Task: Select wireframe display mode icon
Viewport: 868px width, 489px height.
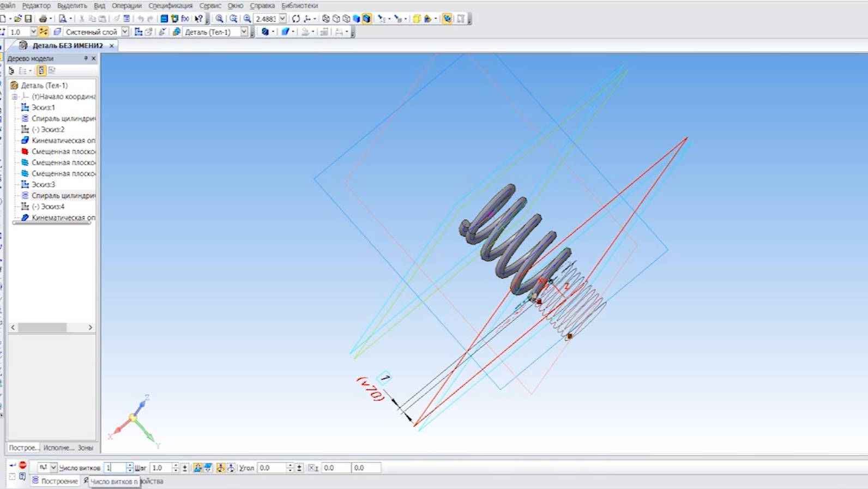Action: (x=326, y=19)
